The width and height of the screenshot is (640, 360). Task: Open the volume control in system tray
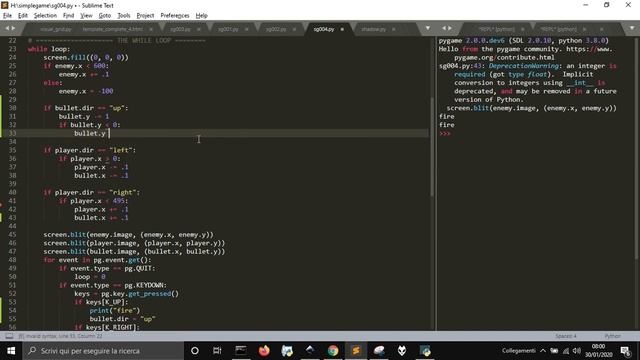pos(577,351)
